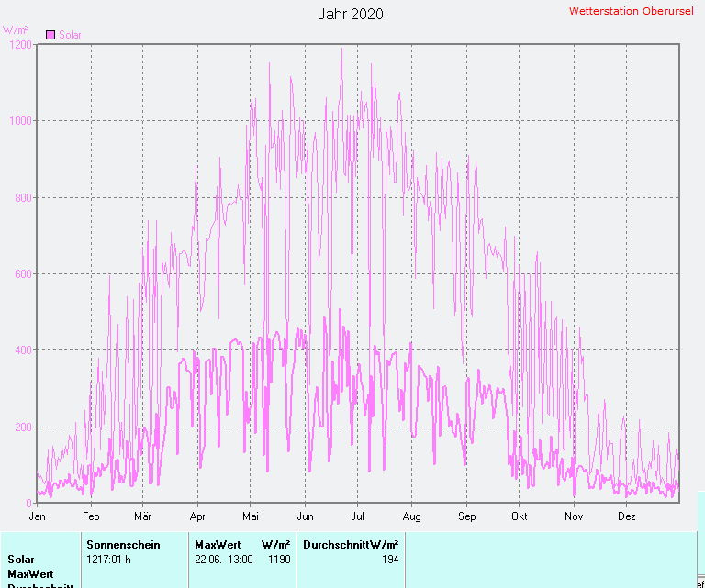This screenshot has height=588, width=705.
Task: Click the 'W/m²' axis unit label
Action: point(15,30)
